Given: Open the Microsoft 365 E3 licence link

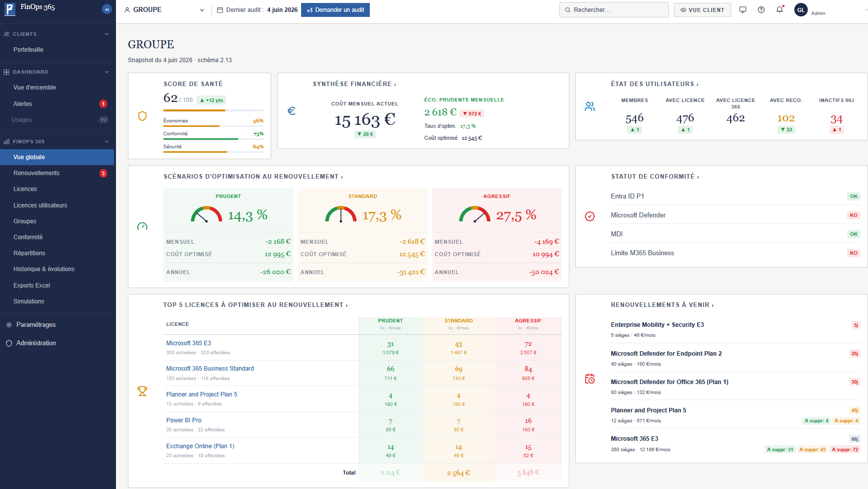Looking at the screenshot, I should (x=189, y=343).
